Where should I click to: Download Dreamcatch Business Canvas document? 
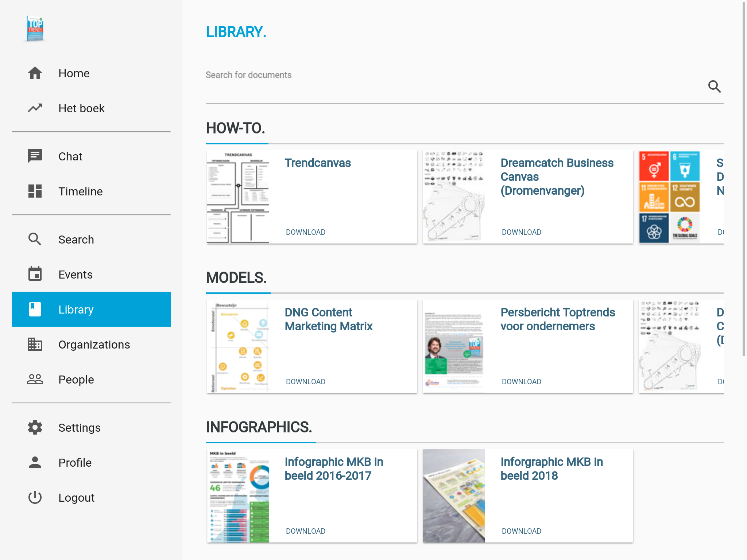click(521, 232)
